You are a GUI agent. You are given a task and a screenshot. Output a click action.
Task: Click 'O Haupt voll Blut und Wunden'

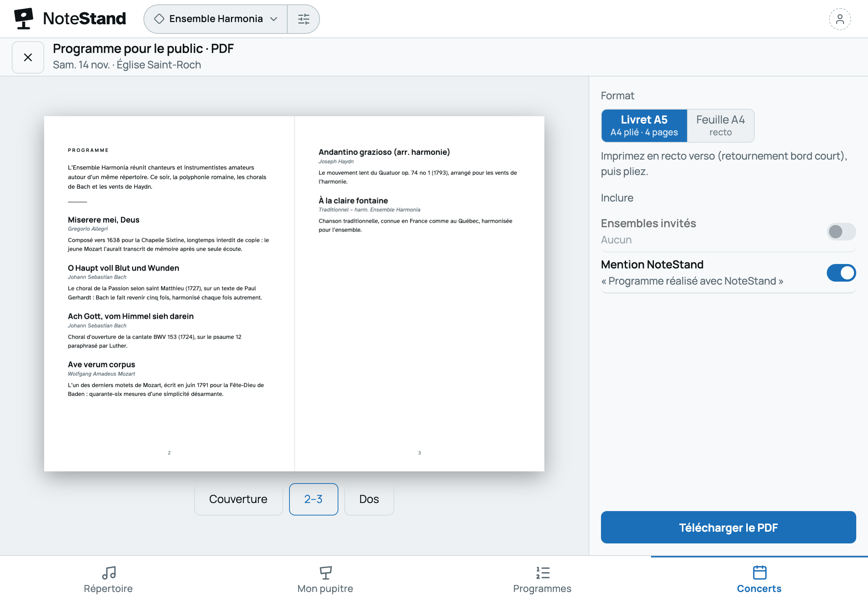pos(124,268)
